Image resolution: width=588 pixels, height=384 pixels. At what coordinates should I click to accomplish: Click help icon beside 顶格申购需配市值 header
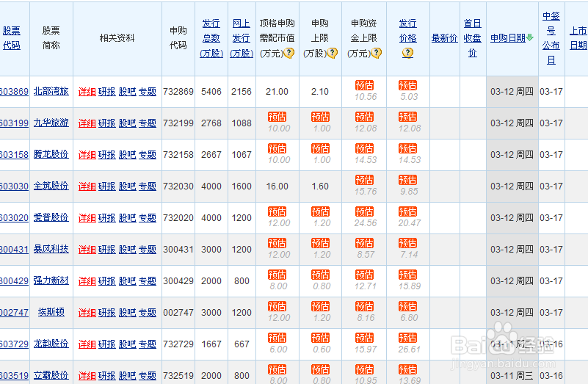288,54
